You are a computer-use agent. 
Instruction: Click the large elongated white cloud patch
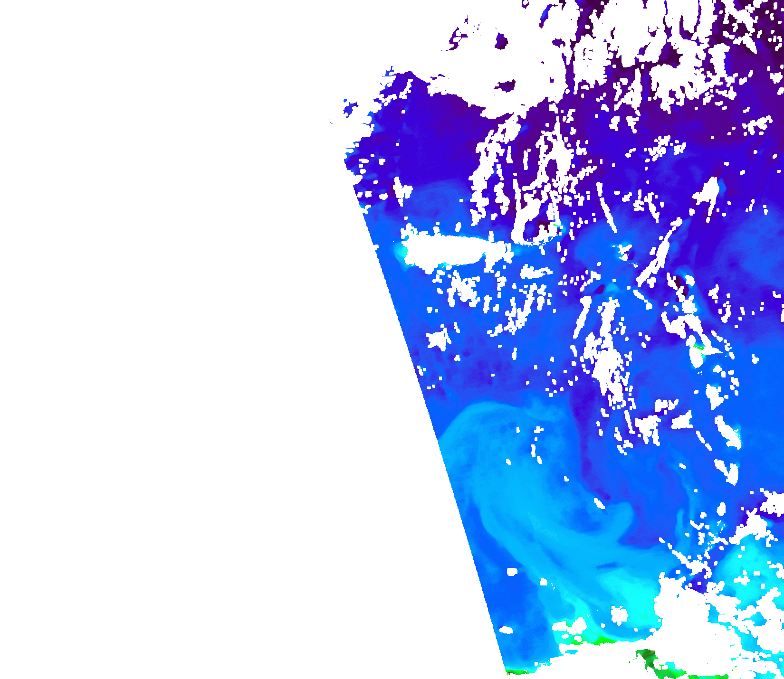[451, 250]
